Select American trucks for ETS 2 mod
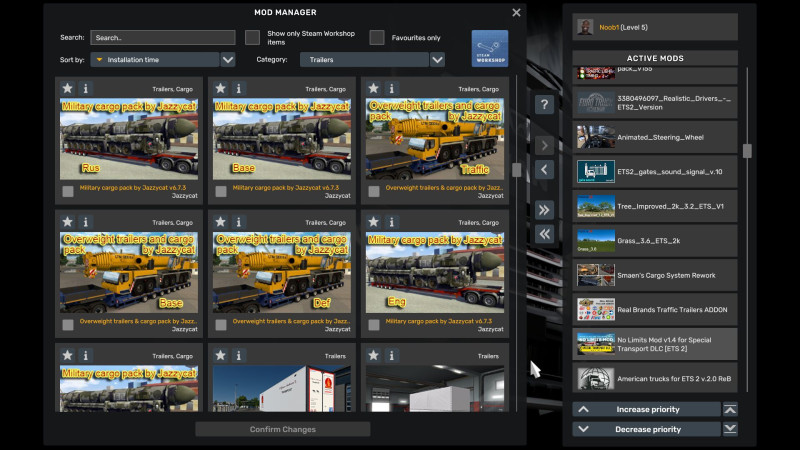Viewport: 800px width, 450px height. point(655,378)
